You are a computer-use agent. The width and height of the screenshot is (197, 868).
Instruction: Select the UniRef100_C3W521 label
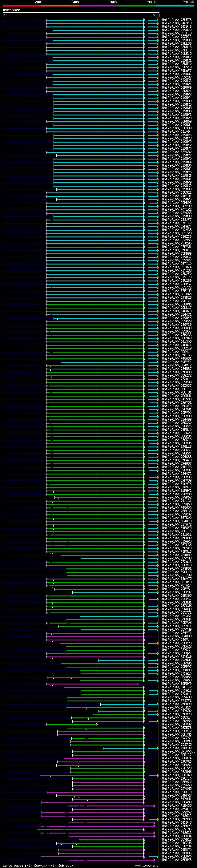point(177,91)
